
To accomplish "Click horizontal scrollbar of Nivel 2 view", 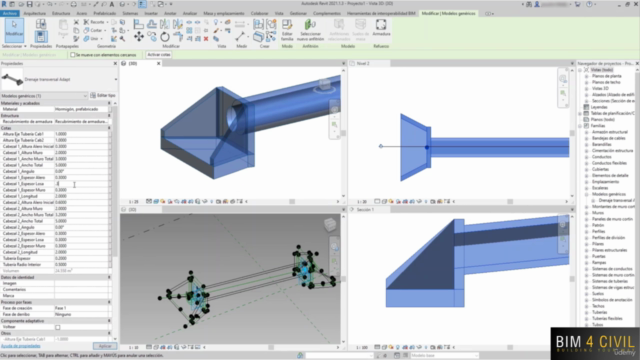I will tap(510, 201).
